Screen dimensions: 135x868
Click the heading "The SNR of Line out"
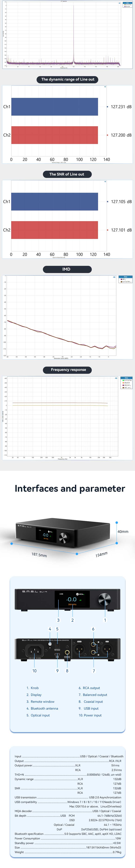click(x=67, y=174)
